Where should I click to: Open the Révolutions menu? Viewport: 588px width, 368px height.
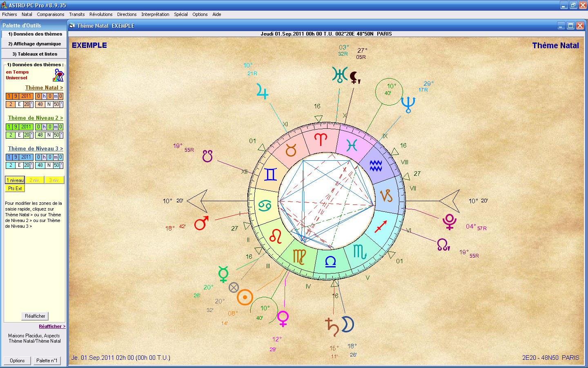point(101,14)
